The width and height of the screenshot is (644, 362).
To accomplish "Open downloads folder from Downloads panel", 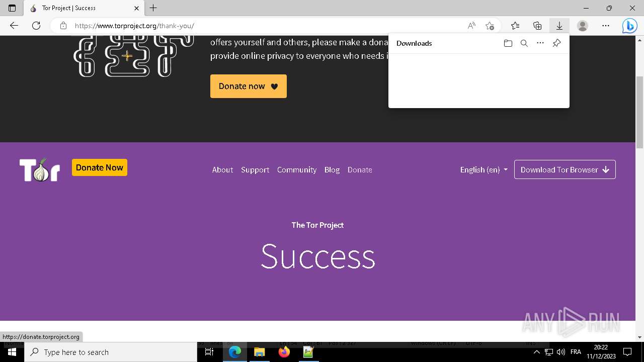I will coord(508,43).
